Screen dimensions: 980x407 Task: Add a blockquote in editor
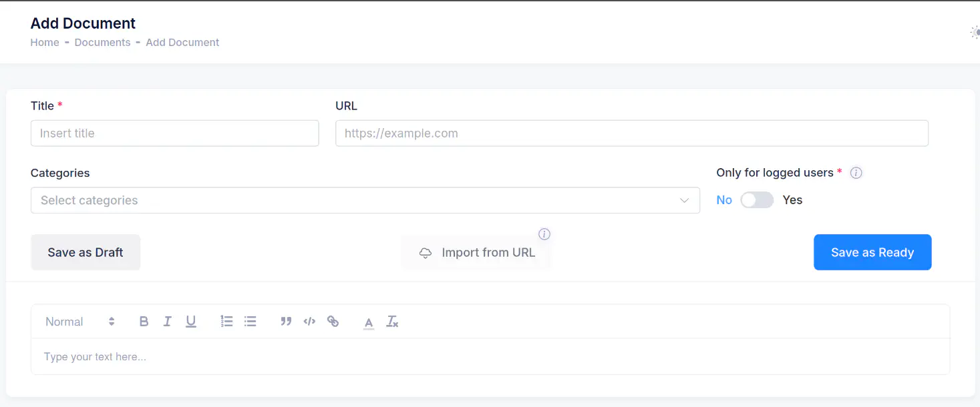[x=286, y=322]
